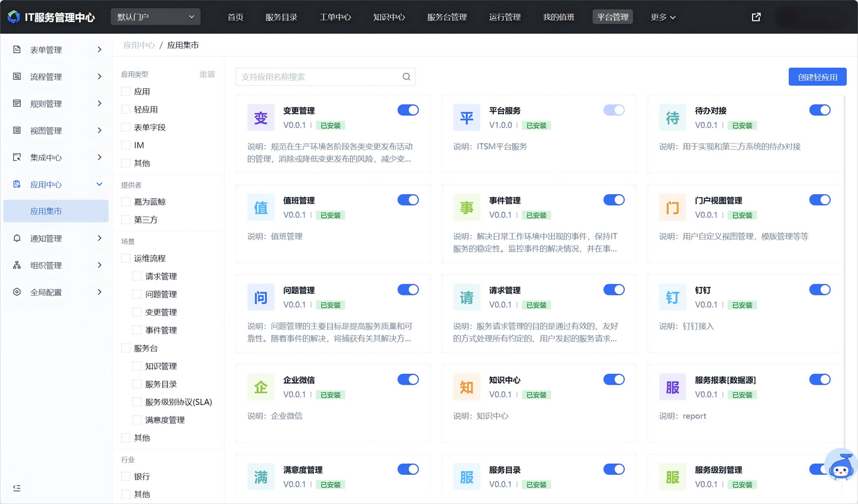Click the 企业微信 app icon
Image resolution: width=858 pixels, height=504 pixels.
point(261,387)
